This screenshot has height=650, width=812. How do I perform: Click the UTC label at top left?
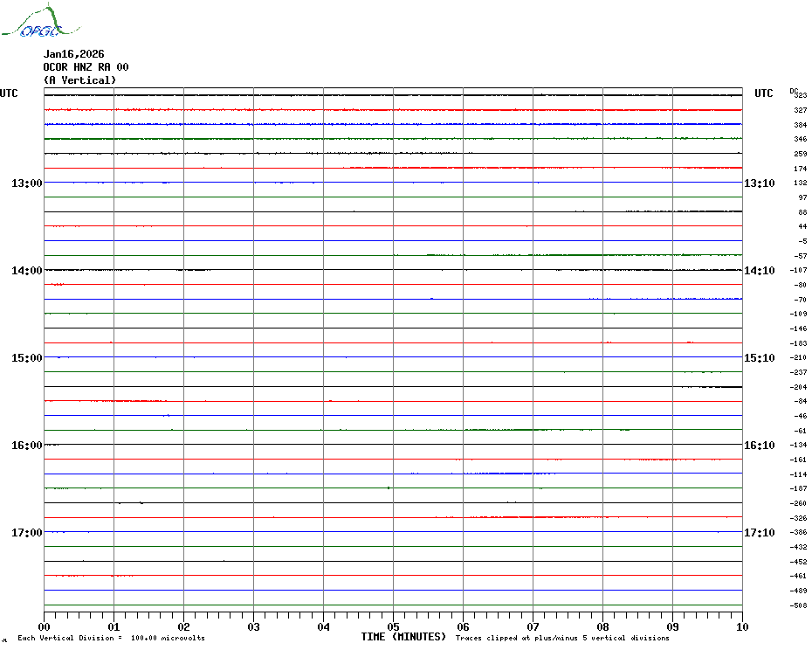coord(9,93)
